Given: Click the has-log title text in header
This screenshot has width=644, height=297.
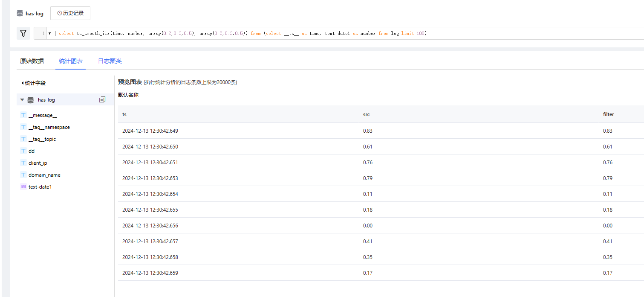Looking at the screenshot, I should pyautogui.click(x=35, y=14).
